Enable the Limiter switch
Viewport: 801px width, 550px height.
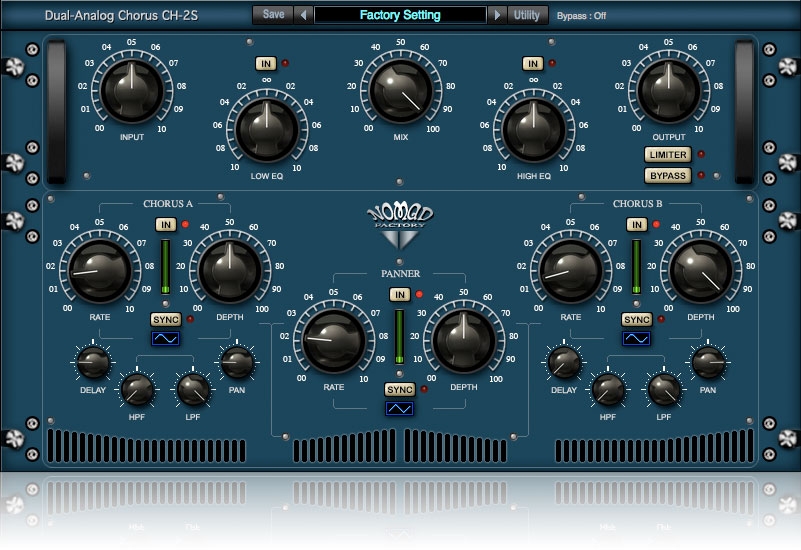667,155
